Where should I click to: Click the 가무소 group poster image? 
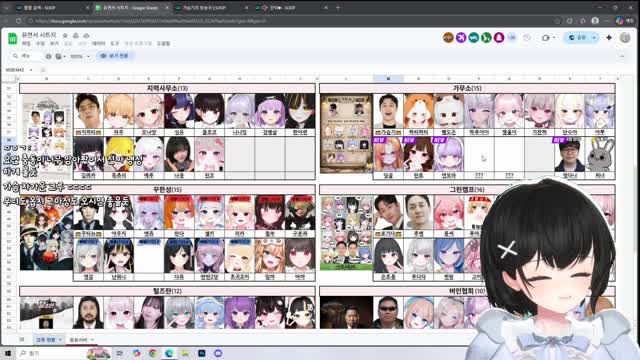pos(346,134)
